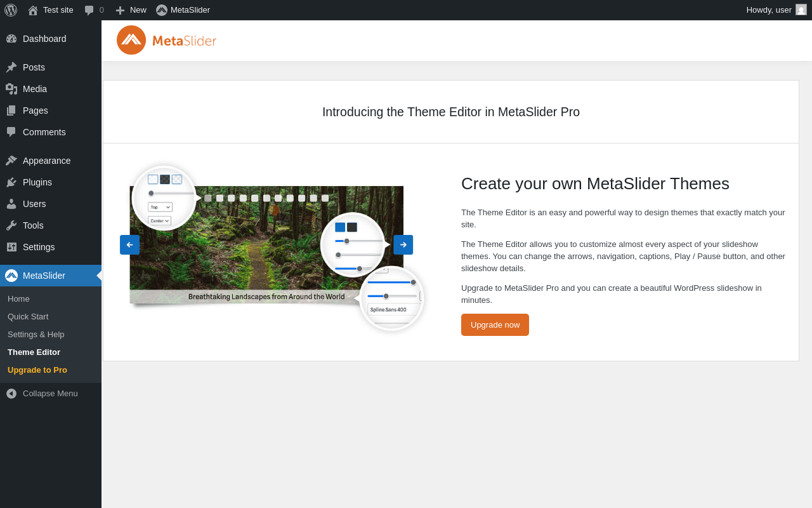Click the plus icon next to New
The image size is (812, 508).
120,10
